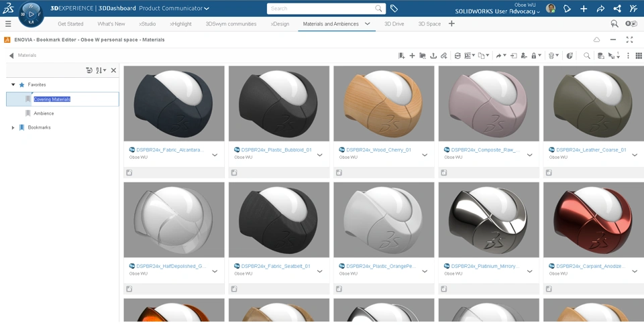The image size is (644, 325).
Task: Click the refresh icon in the toolbar
Action: [x=458, y=56]
